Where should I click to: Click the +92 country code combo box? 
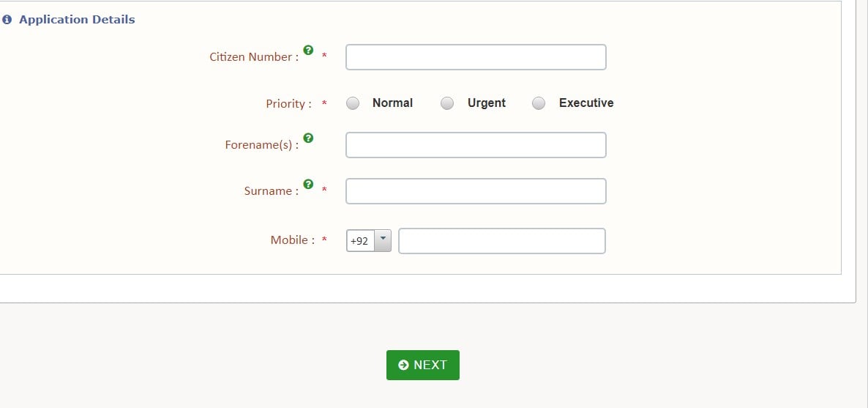point(360,241)
